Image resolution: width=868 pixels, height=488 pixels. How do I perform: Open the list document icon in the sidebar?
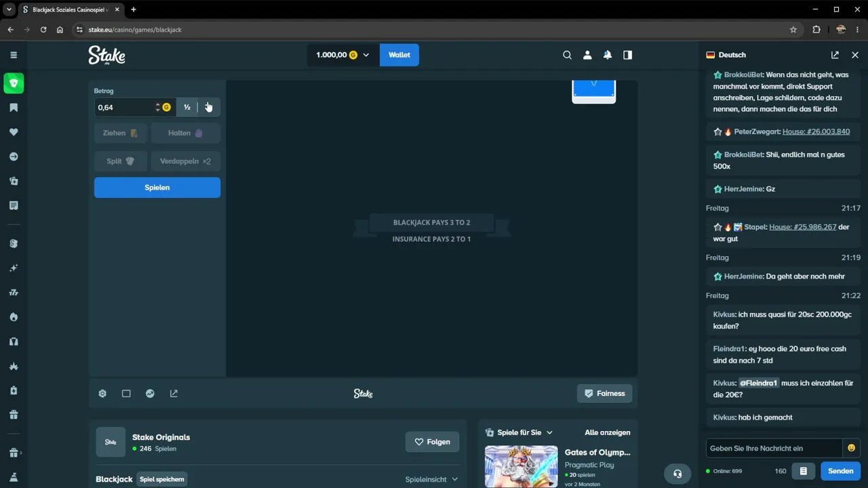click(x=14, y=205)
